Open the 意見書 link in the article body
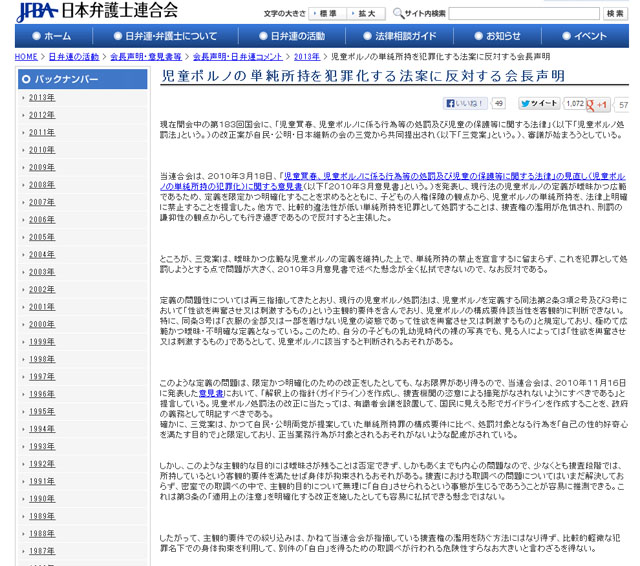Image resolution: width=640 pixels, height=566 pixels. point(210,394)
